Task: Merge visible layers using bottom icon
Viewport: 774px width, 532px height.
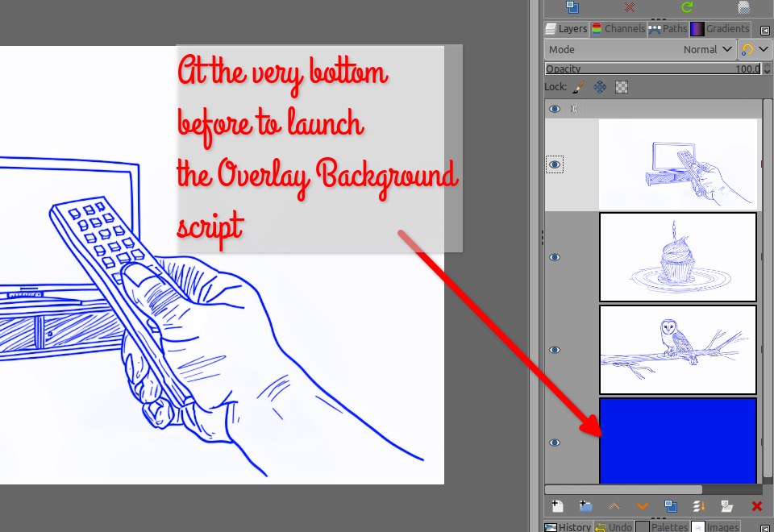Action: coord(699,506)
